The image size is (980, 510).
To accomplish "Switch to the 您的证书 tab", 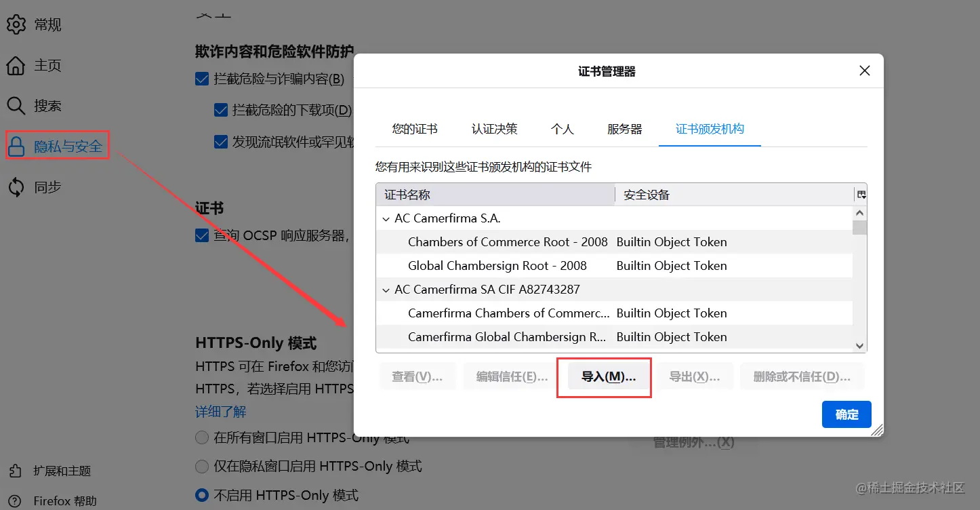I will point(414,128).
